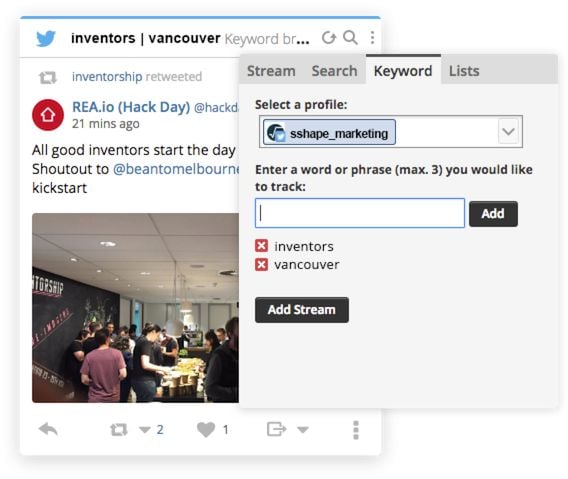Expand share options arrow beside send icon

tap(303, 430)
